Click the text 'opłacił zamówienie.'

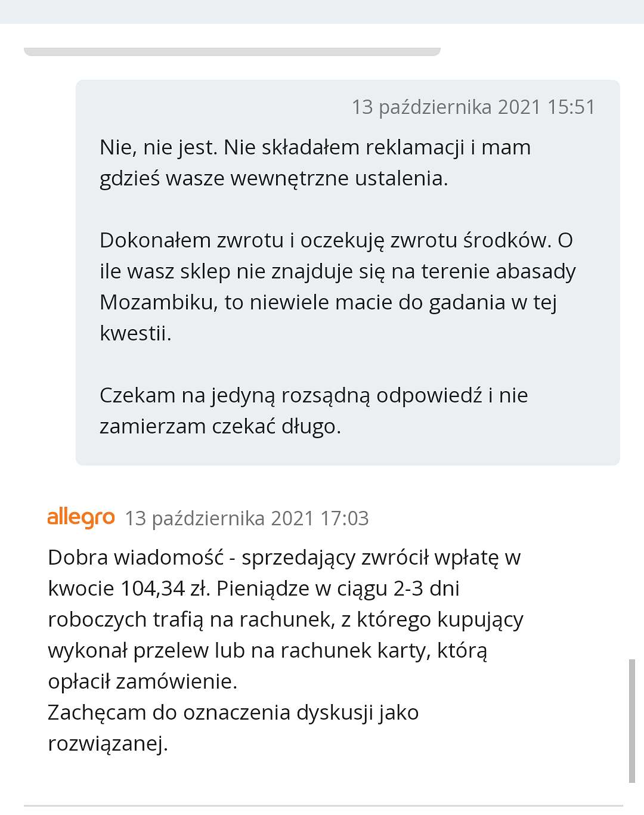coord(143,682)
